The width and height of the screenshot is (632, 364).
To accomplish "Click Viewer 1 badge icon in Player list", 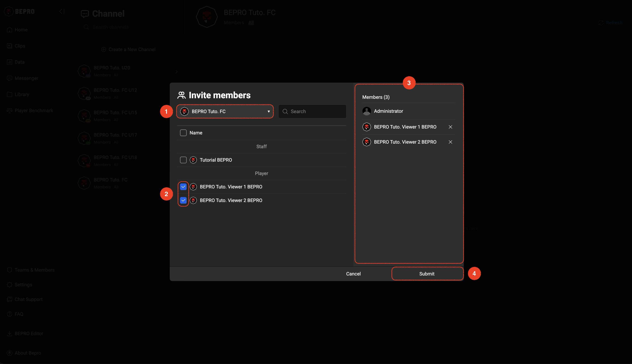I will 193,187.
